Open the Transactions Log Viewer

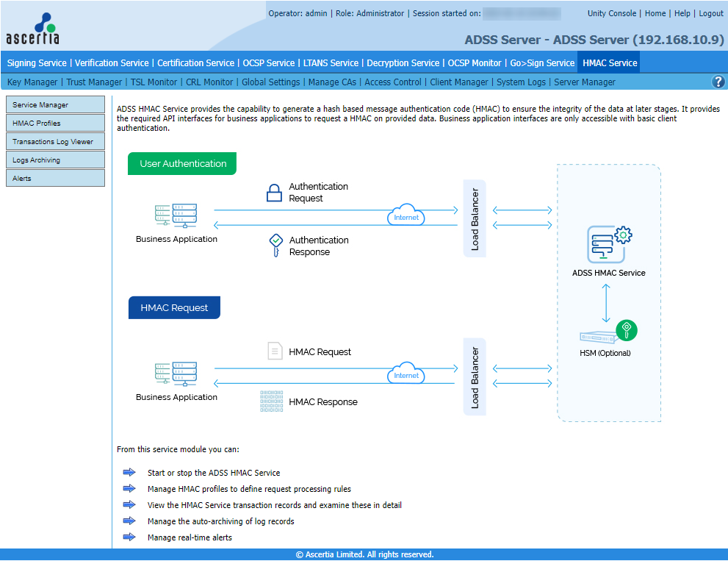(x=55, y=142)
